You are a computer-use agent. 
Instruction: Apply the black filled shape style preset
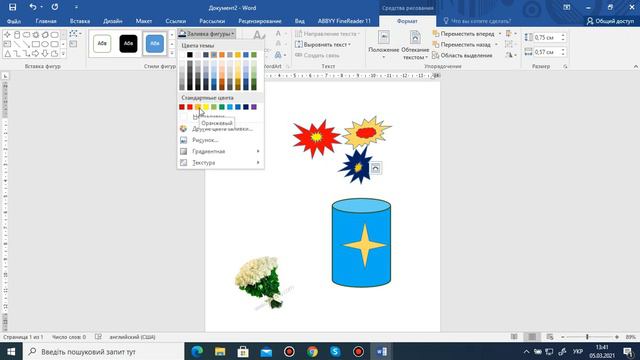(x=128, y=44)
